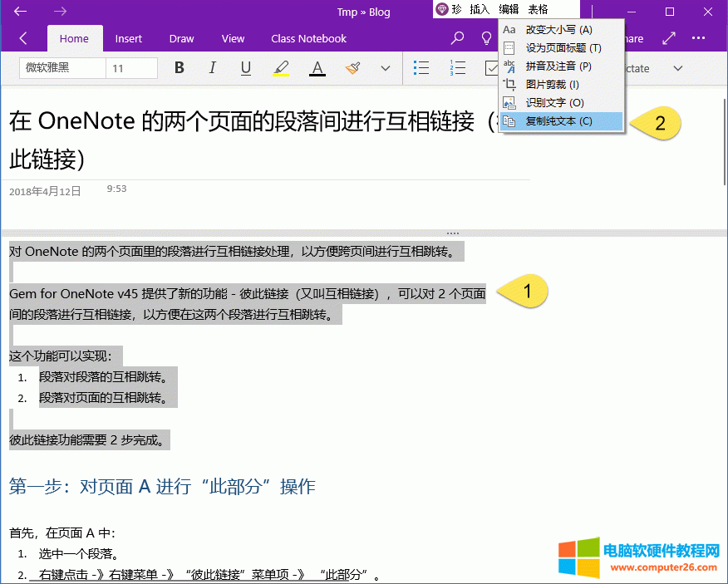Open search with the magnifier icon
728x584 pixels.
[x=457, y=38]
